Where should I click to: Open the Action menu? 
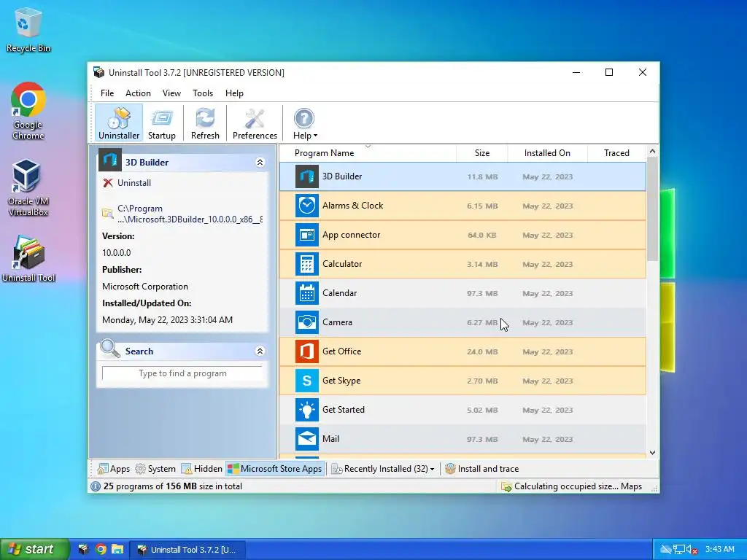point(138,93)
